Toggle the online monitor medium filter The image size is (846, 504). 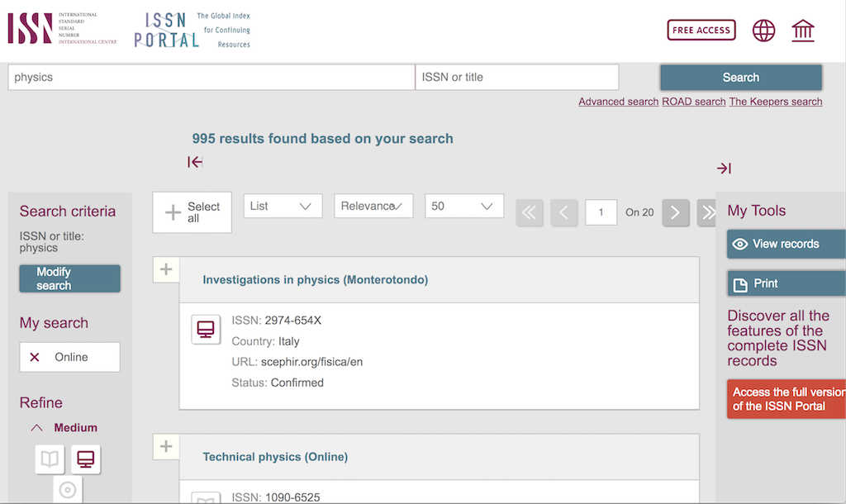pyautogui.click(x=85, y=459)
